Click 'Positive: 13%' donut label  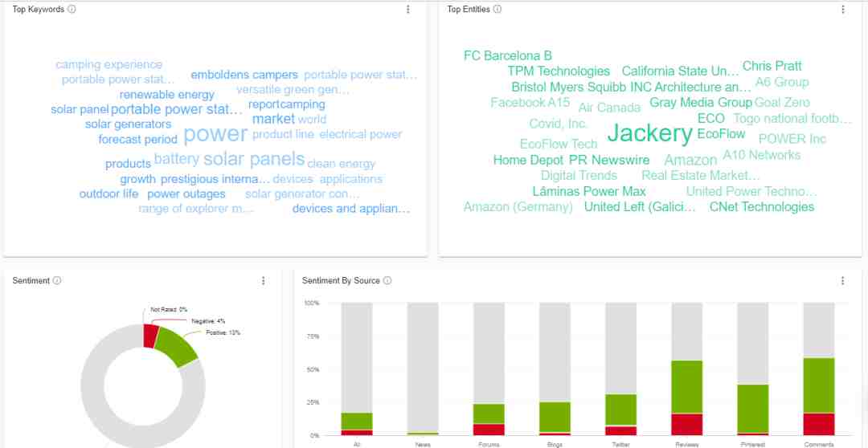click(x=223, y=332)
